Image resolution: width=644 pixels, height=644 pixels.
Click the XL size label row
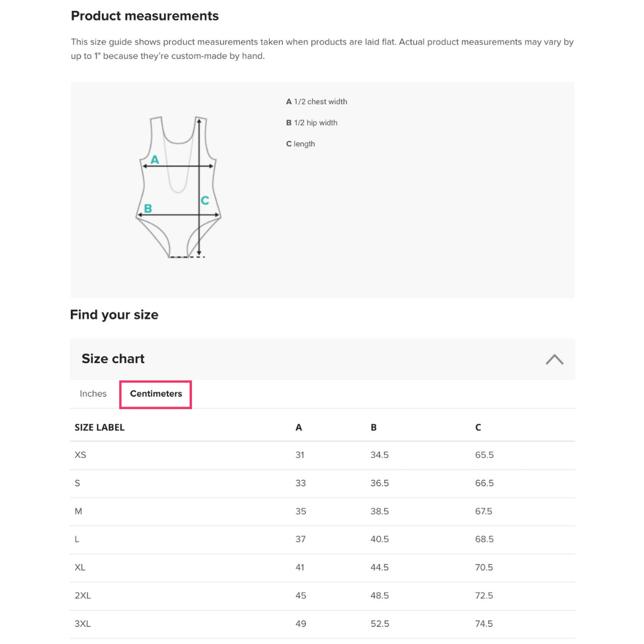80,567
